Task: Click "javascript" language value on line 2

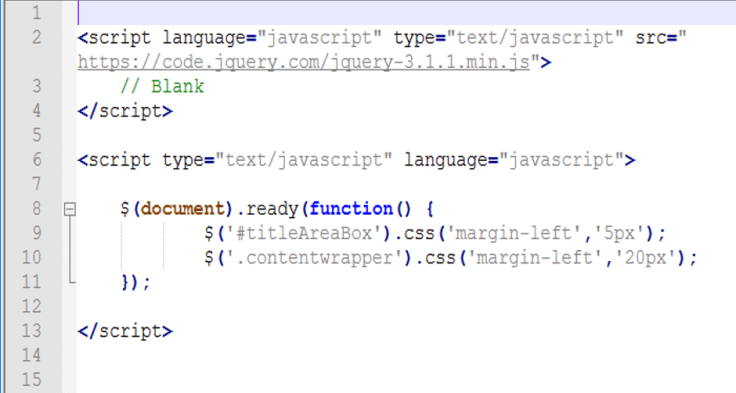Action: (x=320, y=38)
